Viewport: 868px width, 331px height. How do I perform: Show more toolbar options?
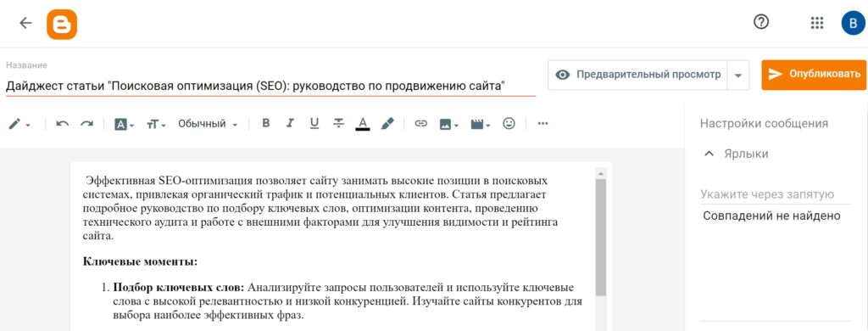coord(542,124)
